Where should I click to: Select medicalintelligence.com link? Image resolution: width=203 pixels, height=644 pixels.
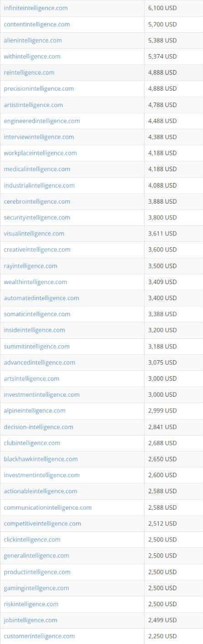pos(37,169)
